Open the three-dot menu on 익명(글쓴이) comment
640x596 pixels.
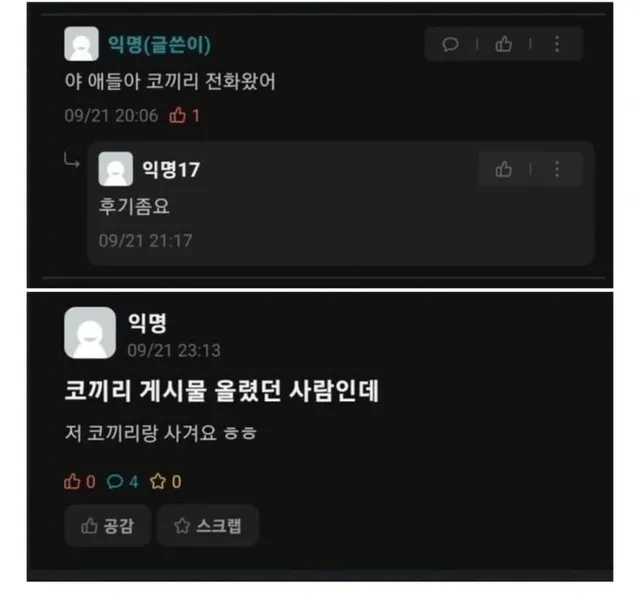[x=557, y=44]
